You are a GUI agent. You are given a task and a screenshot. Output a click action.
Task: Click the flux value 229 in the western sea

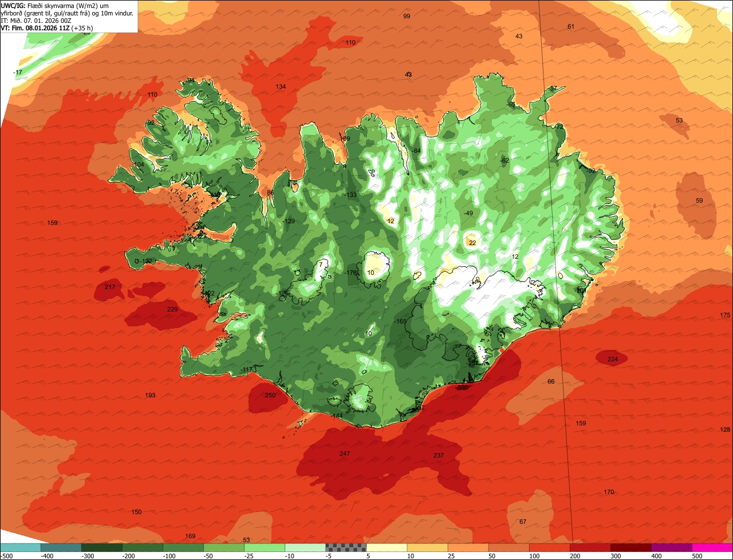[x=172, y=309]
